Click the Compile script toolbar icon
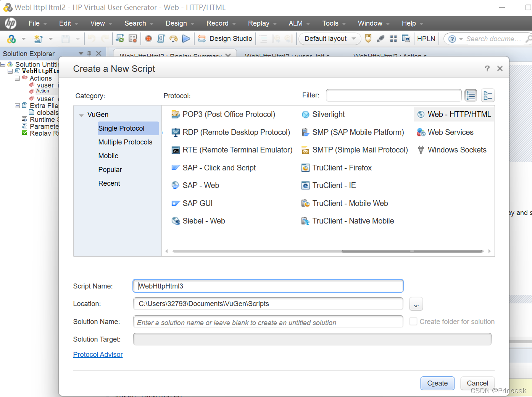Image resolution: width=532 pixels, height=397 pixels. pos(161,39)
